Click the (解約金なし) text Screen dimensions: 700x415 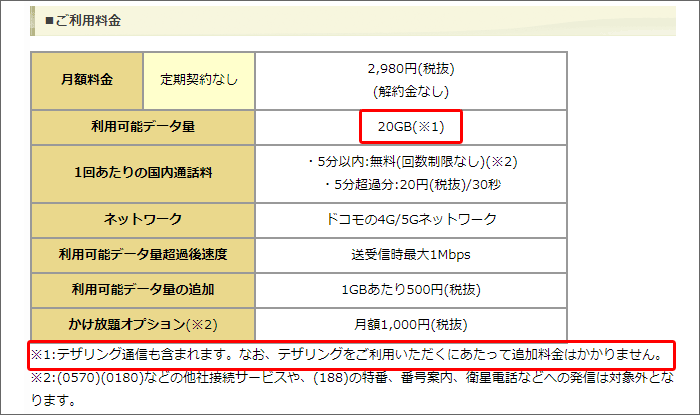point(411,91)
